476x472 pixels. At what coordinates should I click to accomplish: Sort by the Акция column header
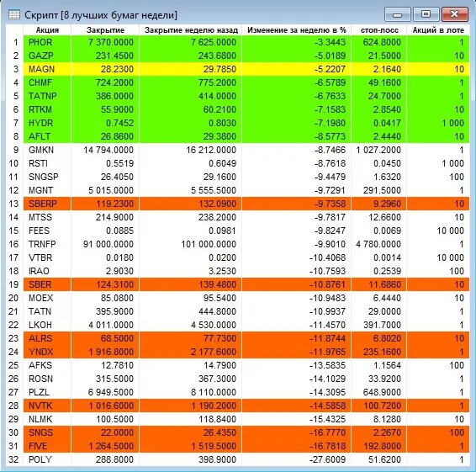click(47, 30)
